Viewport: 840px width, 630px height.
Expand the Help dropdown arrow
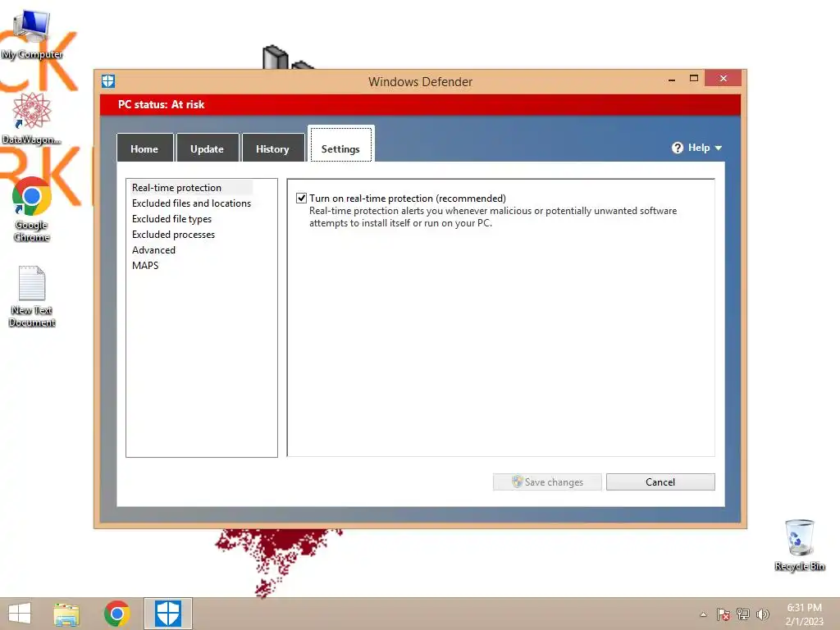[x=719, y=148]
